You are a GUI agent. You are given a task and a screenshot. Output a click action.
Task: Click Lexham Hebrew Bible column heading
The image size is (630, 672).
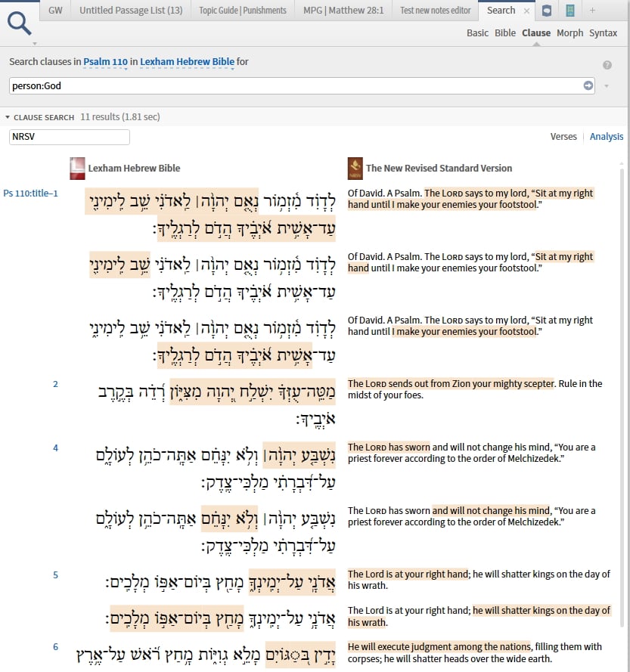134,169
